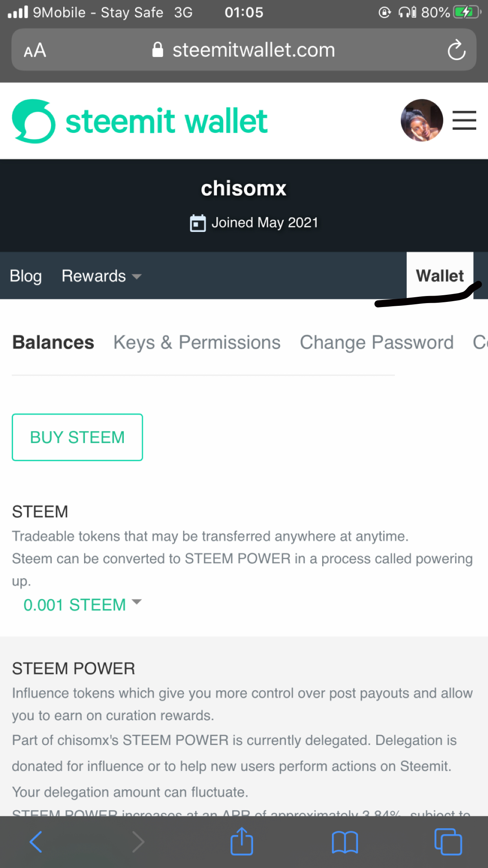Open the AA text size menu
Viewport: 488px width, 868px height.
[35, 50]
